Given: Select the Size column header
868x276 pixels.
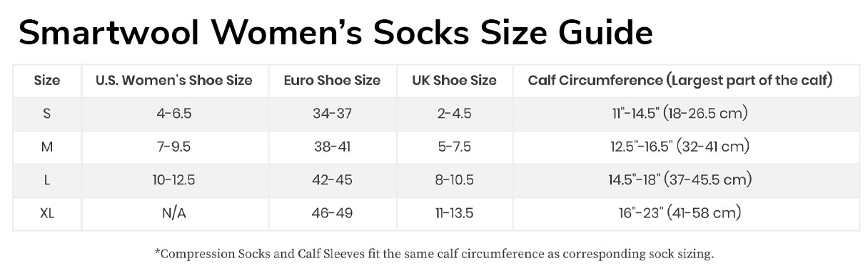Looking at the screenshot, I should coord(47,80).
